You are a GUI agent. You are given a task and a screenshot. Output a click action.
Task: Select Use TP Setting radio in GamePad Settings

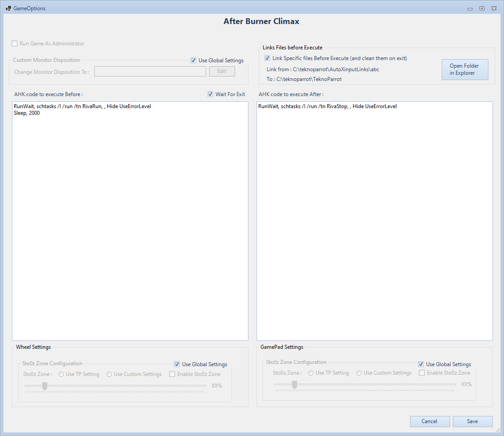pos(311,373)
